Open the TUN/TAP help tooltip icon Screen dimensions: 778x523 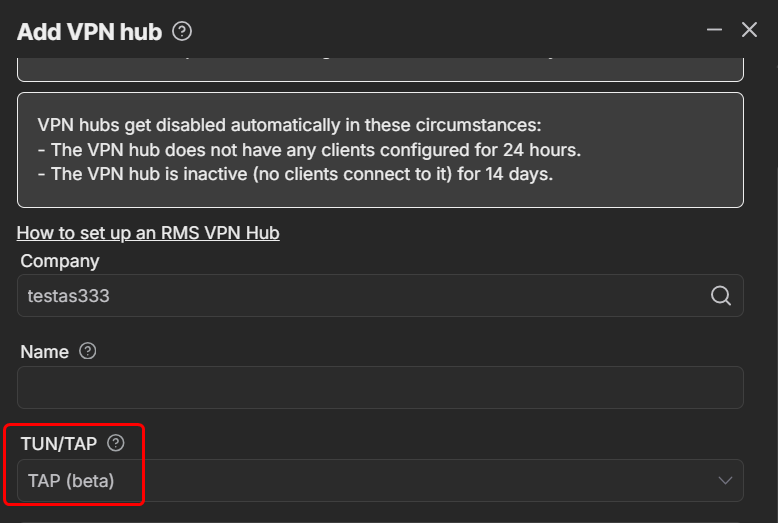pyautogui.click(x=116, y=443)
